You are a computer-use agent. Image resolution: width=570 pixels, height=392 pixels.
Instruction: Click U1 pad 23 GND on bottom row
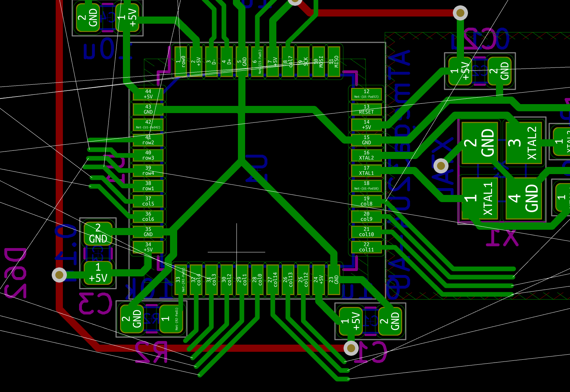(x=334, y=280)
